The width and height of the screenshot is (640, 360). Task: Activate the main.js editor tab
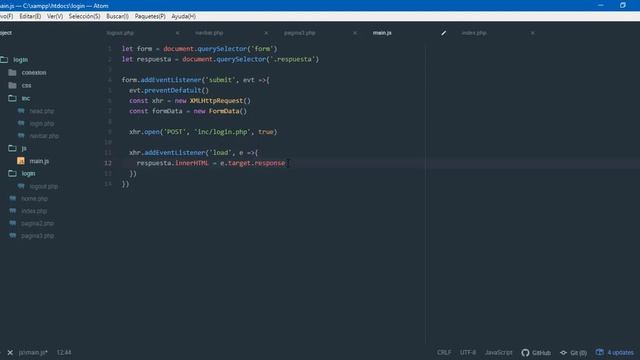(382, 33)
